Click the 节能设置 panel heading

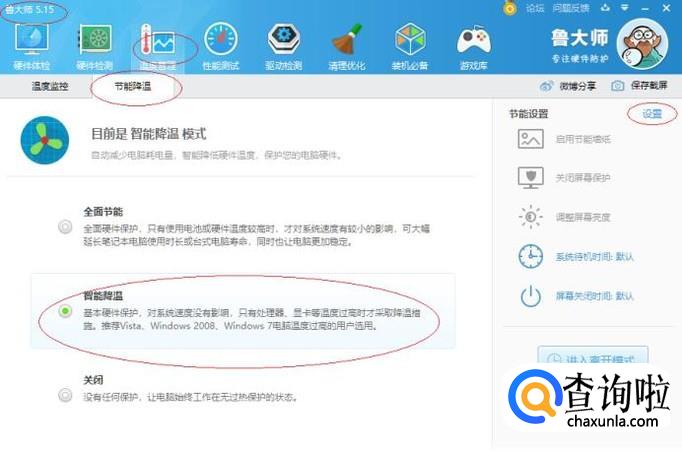tap(529, 114)
